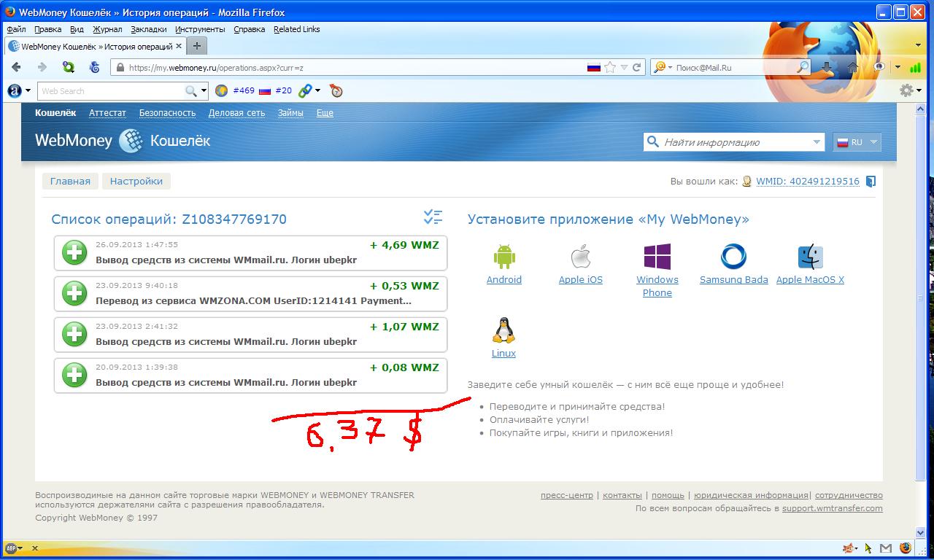Click the green signal bars icon
This screenshot has height=560, width=934.
tap(914, 67)
